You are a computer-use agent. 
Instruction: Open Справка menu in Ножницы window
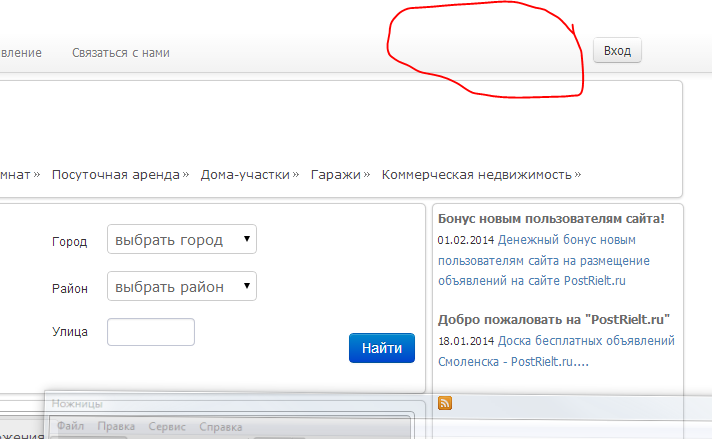[x=220, y=426]
